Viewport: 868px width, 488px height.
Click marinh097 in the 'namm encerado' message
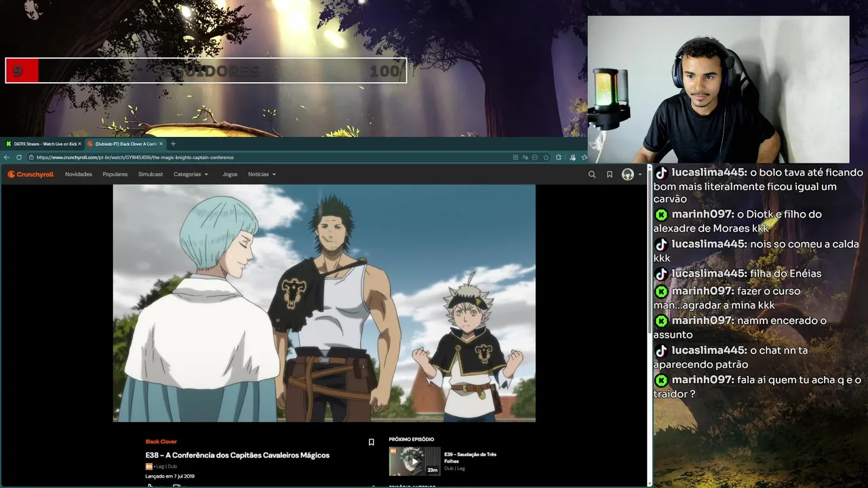703,321
